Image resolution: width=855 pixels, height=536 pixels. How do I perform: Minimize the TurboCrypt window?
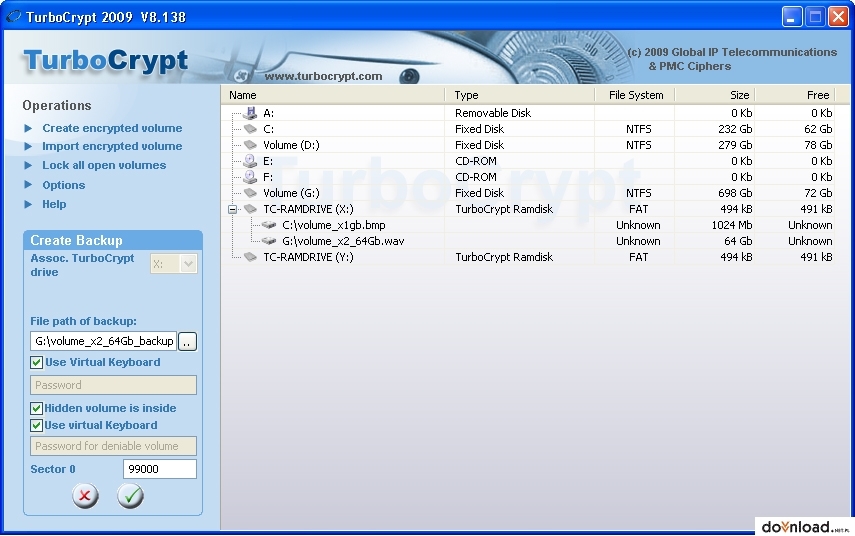coord(791,16)
